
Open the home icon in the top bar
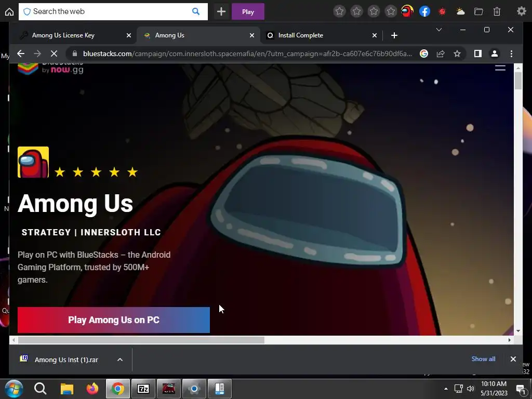9,12
